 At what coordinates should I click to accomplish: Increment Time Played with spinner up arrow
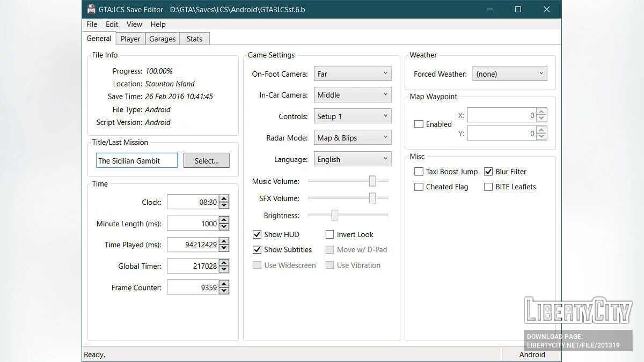224,241
